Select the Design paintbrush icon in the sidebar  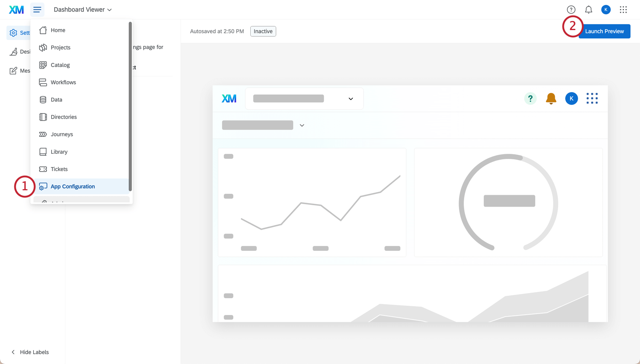point(14,52)
